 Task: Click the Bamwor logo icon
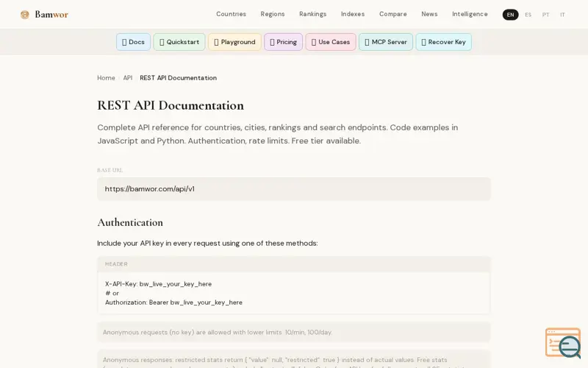click(25, 15)
